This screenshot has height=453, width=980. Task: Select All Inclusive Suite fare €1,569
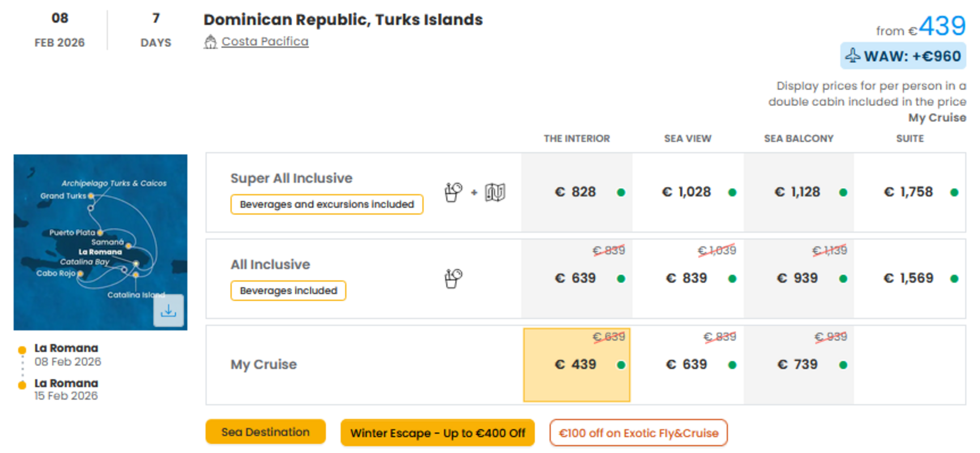(x=910, y=279)
